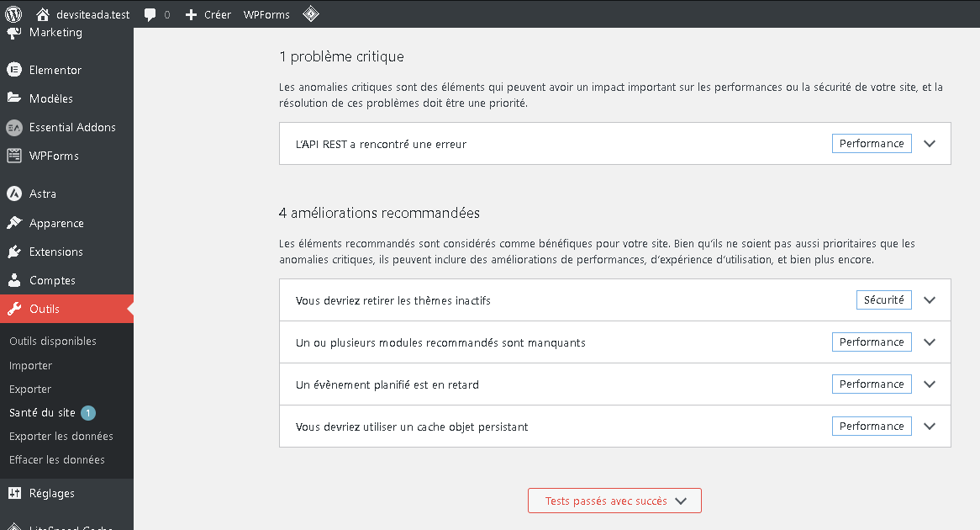This screenshot has height=530, width=980.
Task: Open the devsiteada.test home icon
Action: click(43, 14)
